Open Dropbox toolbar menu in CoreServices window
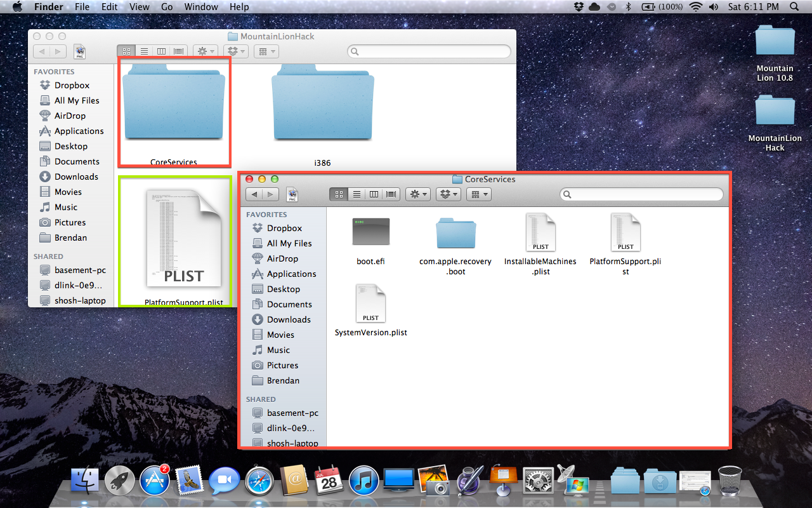The height and width of the screenshot is (508, 812). point(449,194)
